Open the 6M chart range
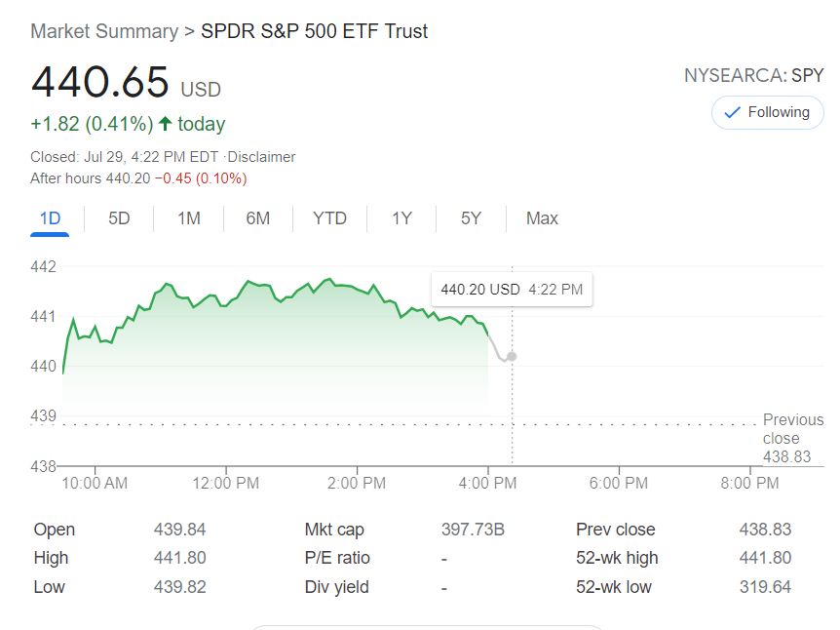 click(x=257, y=218)
